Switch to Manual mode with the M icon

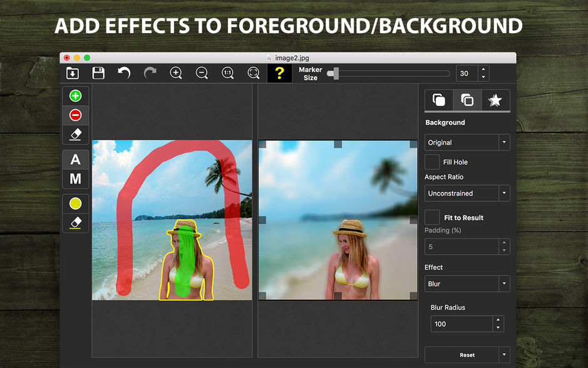point(75,179)
